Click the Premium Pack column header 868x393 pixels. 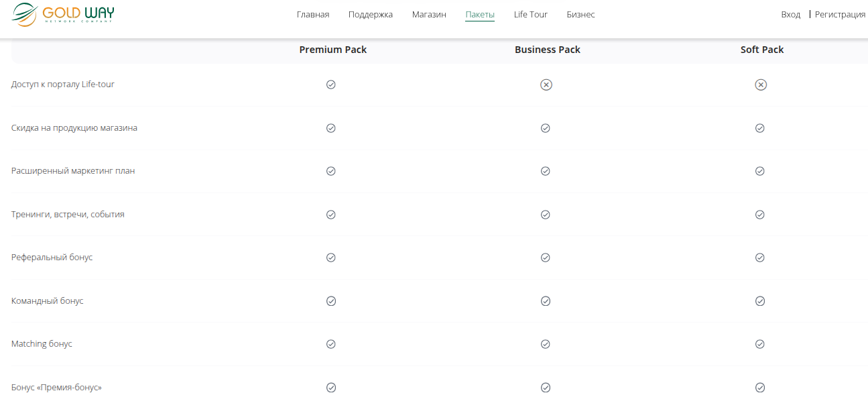coord(333,50)
